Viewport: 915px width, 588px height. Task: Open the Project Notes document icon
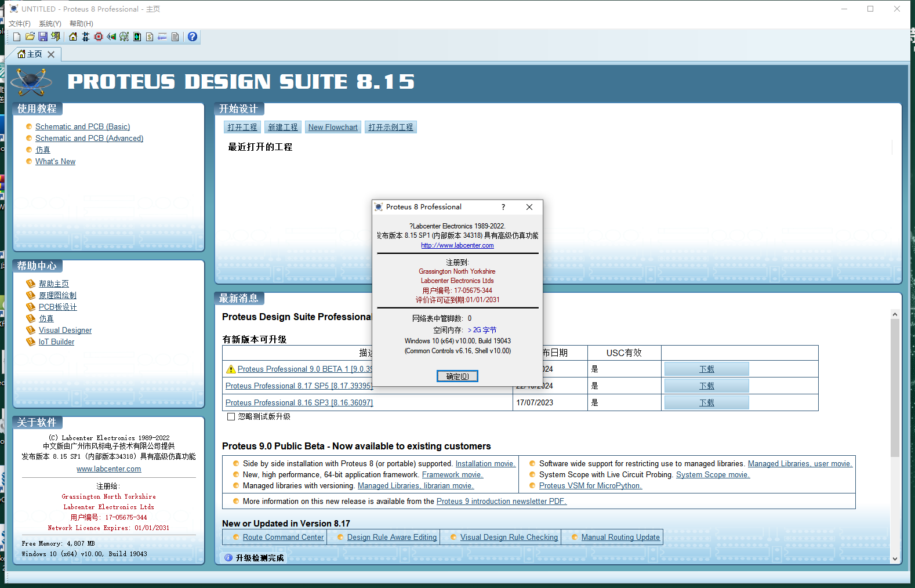click(175, 37)
